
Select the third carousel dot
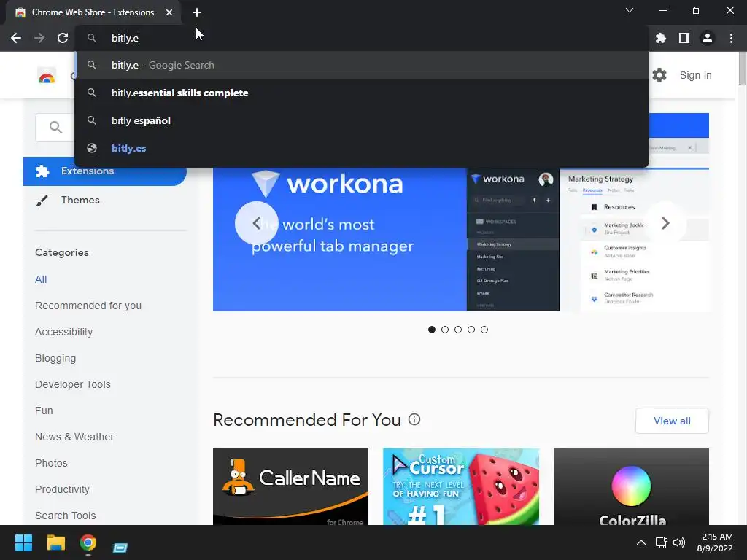(x=458, y=330)
